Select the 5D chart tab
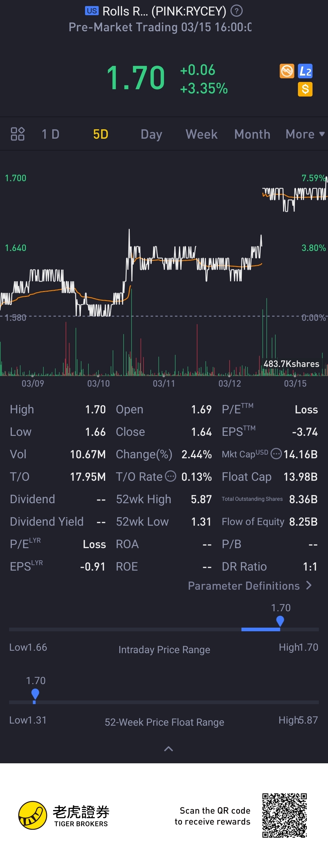The image size is (328, 868). click(101, 134)
